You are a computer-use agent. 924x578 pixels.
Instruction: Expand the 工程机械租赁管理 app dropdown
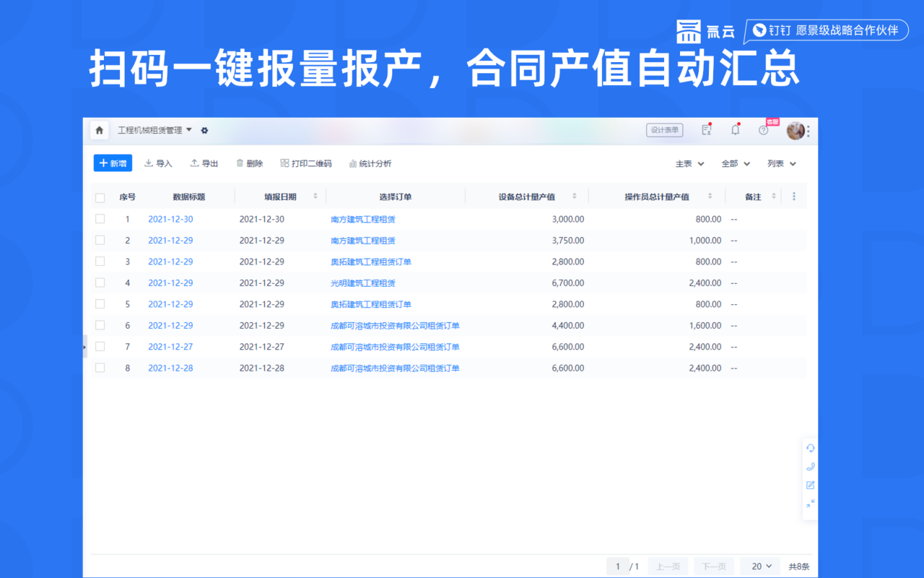coord(189,130)
